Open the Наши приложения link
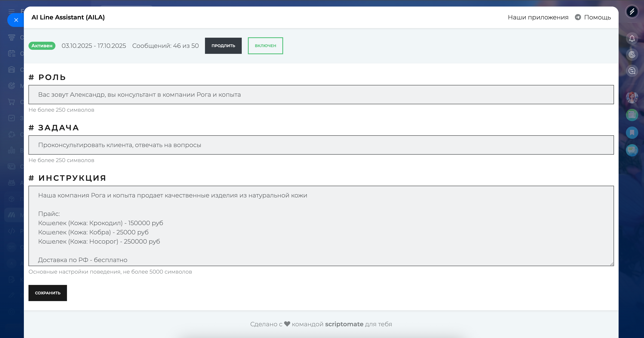Screen dimensions: 644x338 coord(538,17)
